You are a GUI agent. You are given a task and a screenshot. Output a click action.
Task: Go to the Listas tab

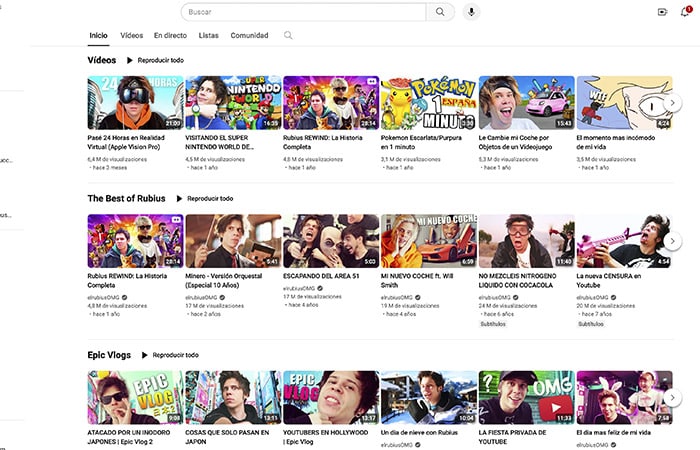[208, 35]
